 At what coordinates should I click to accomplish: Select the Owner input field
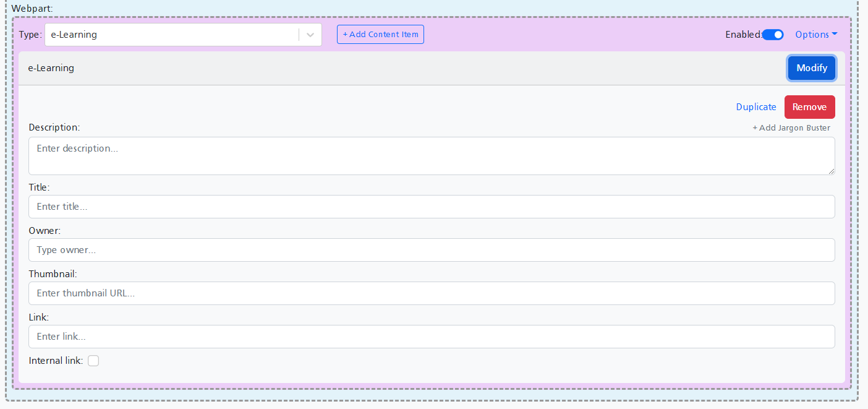(432, 250)
